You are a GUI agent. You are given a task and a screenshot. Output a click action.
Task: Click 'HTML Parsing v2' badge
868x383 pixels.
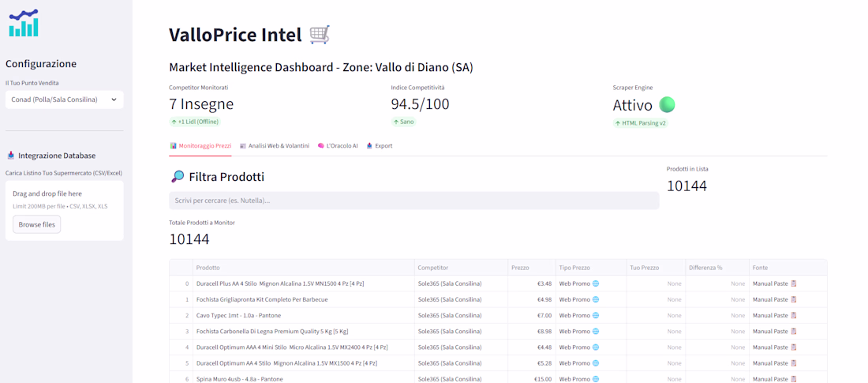click(x=641, y=123)
